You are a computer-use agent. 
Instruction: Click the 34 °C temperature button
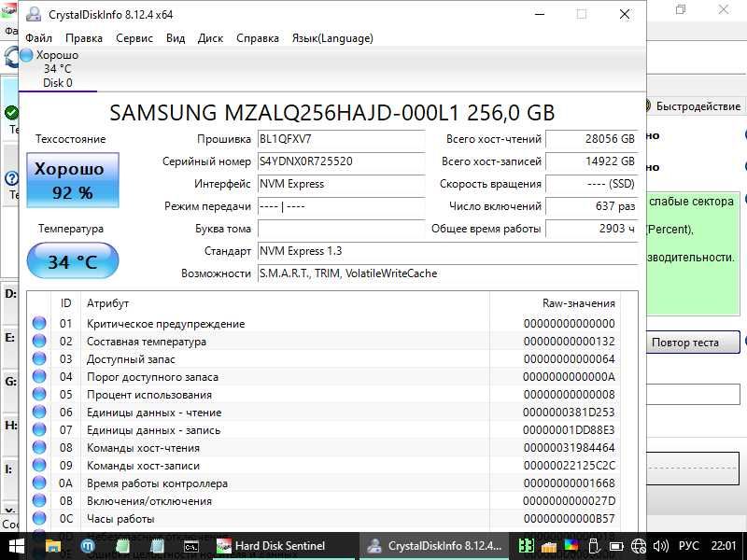click(x=73, y=261)
